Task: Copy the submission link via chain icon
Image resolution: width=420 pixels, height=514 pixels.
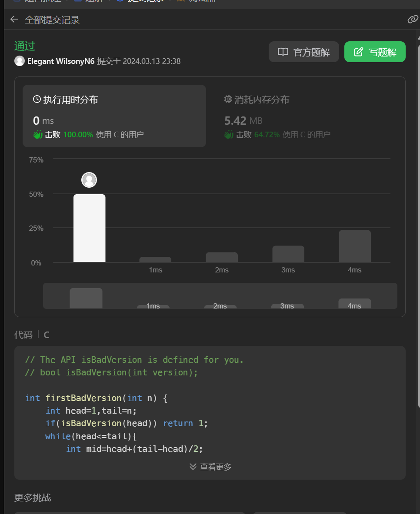Action: tap(412, 20)
